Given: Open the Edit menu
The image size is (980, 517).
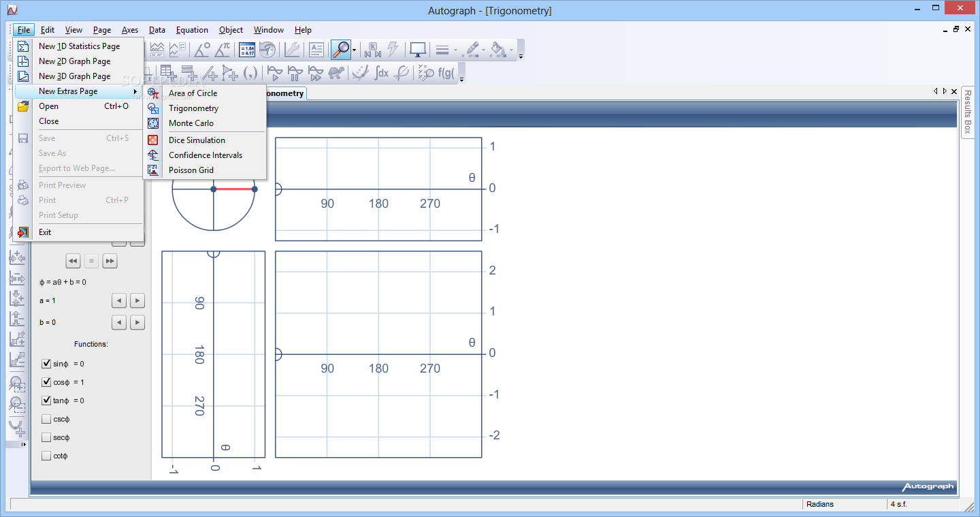Looking at the screenshot, I should click(x=47, y=30).
